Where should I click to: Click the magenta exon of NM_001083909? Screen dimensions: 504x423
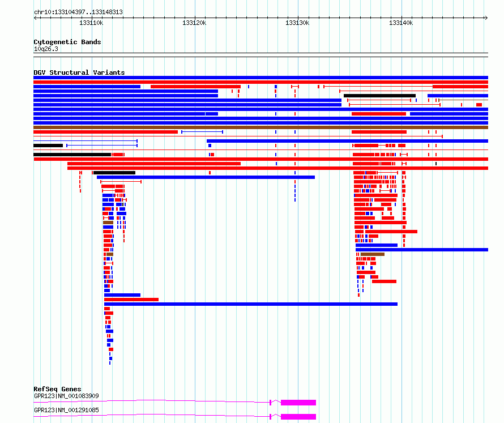tap(298, 403)
